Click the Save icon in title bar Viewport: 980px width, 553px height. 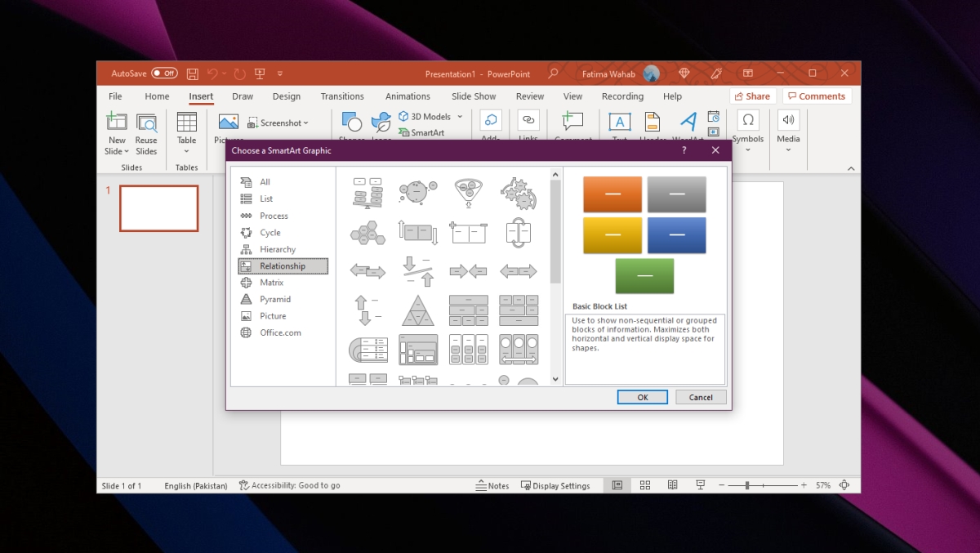193,74
